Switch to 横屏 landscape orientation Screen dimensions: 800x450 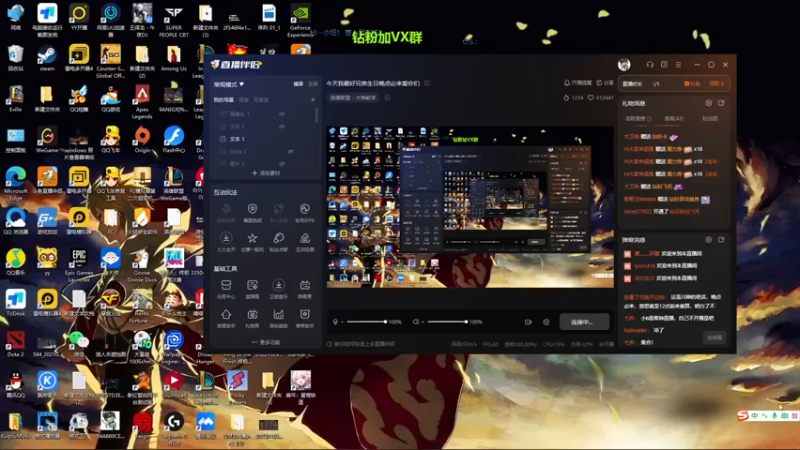[298, 84]
